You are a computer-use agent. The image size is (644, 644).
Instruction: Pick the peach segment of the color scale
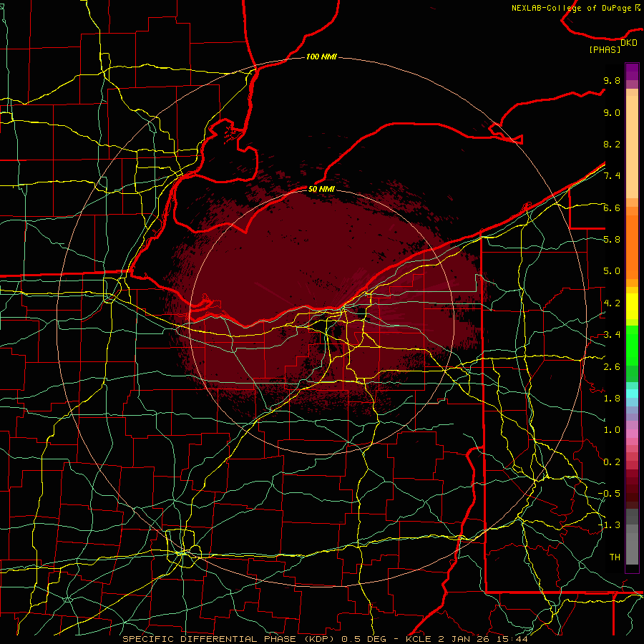pos(632,148)
